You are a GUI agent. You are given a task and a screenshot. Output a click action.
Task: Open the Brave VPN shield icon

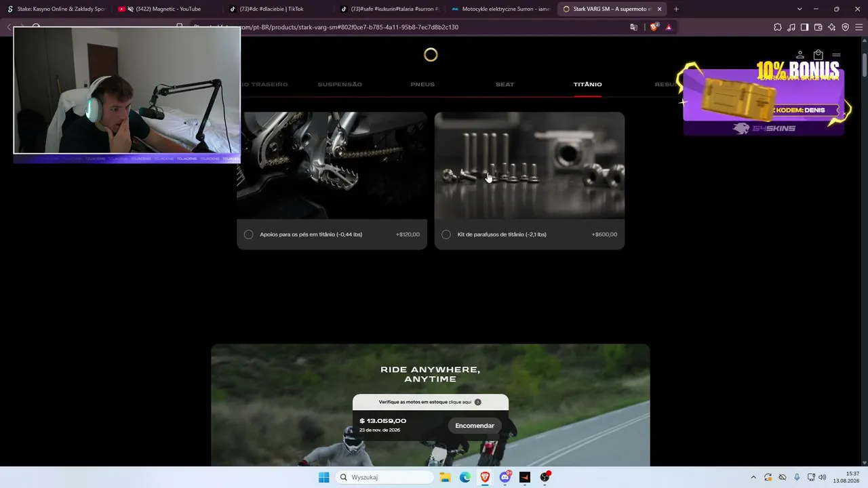pos(846,27)
